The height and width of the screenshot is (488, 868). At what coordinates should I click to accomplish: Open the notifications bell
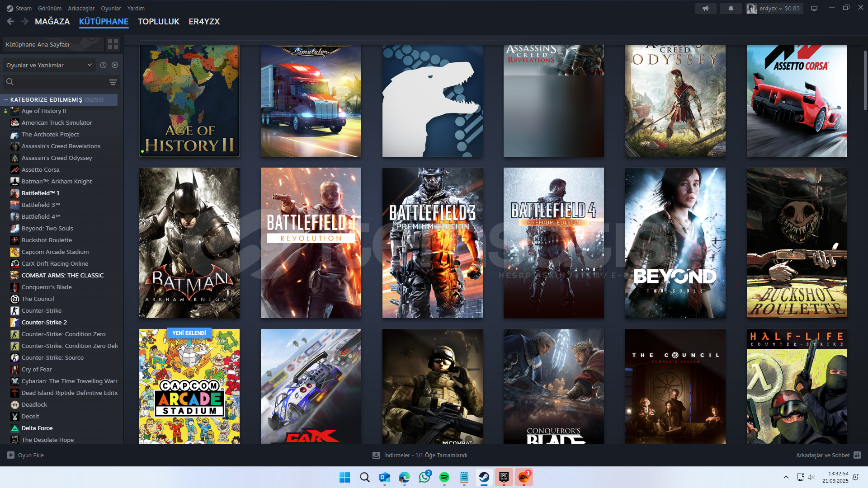pyautogui.click(x=731, y=8)
